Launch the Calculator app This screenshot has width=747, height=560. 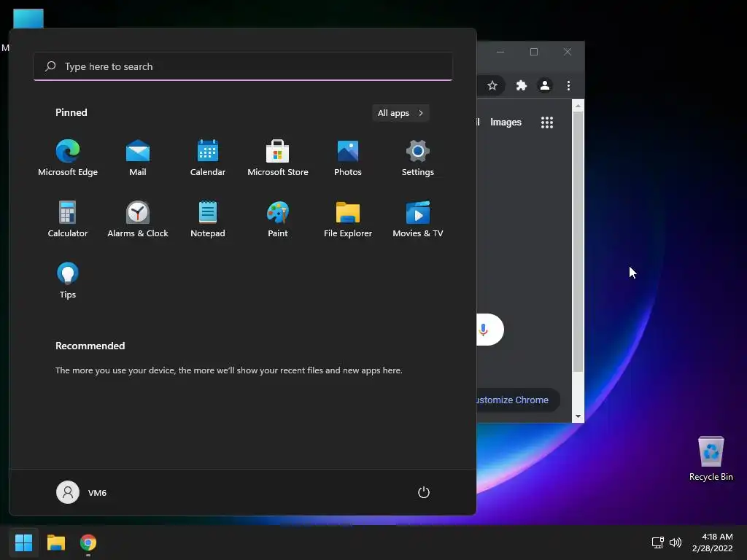coord(68,219)
